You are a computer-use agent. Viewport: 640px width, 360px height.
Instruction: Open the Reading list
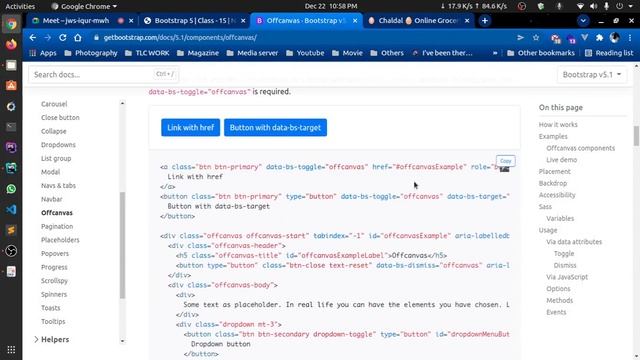click(609, 53)
